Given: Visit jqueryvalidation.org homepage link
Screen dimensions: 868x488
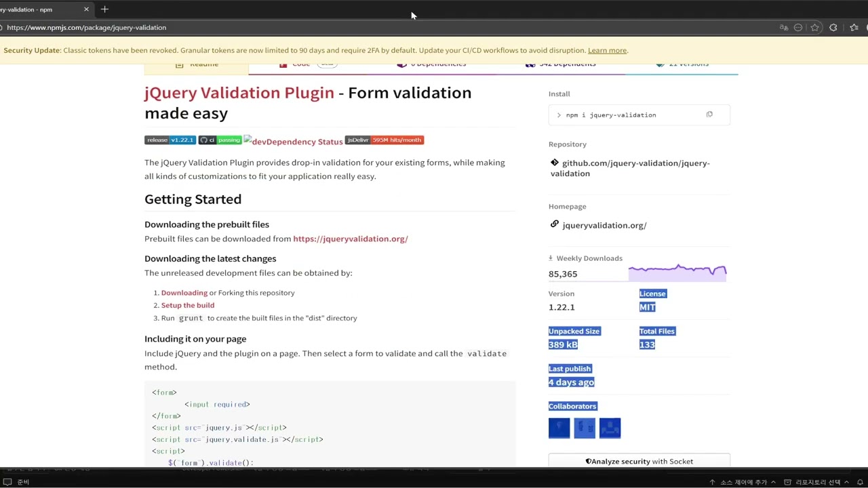Looking at the screenshot, I should tap(604, 225).
